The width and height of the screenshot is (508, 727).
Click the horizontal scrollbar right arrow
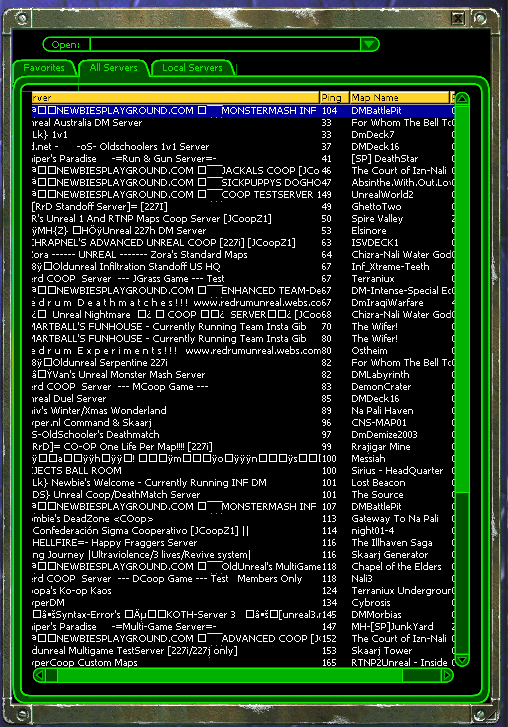(x=447, y=675)
